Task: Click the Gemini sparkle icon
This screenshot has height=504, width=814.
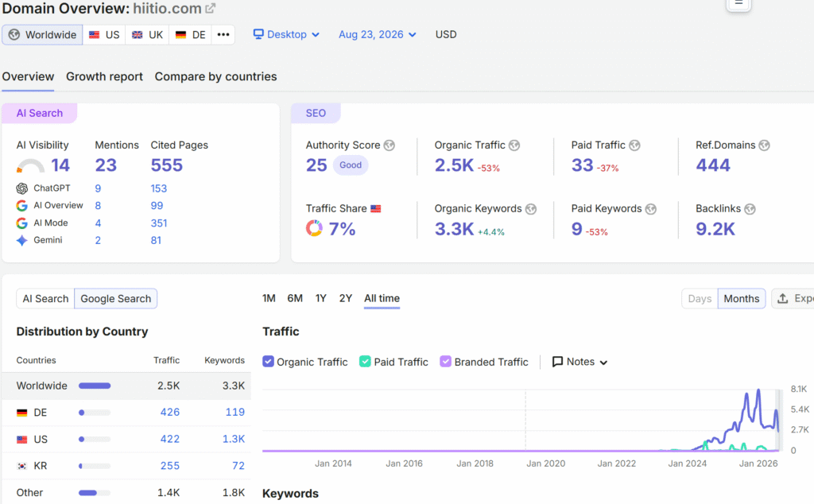Action: 21,240
